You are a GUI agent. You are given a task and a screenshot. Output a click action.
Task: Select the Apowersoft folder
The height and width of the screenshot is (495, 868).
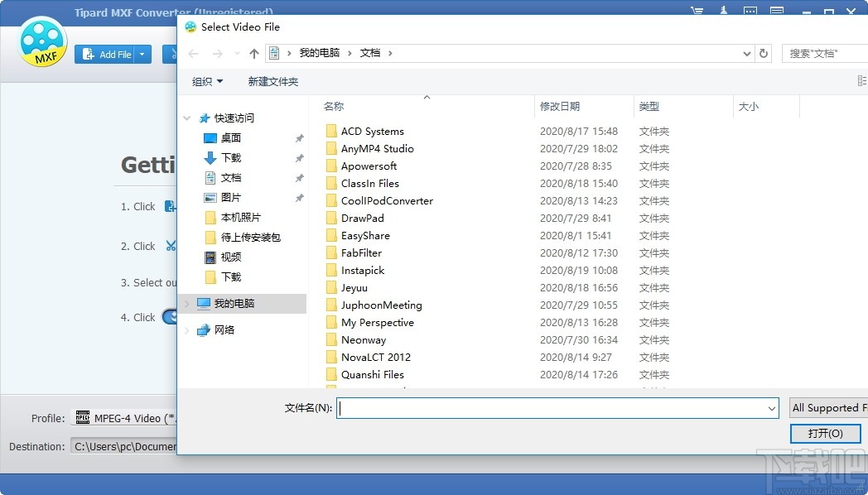click(369, 166)
